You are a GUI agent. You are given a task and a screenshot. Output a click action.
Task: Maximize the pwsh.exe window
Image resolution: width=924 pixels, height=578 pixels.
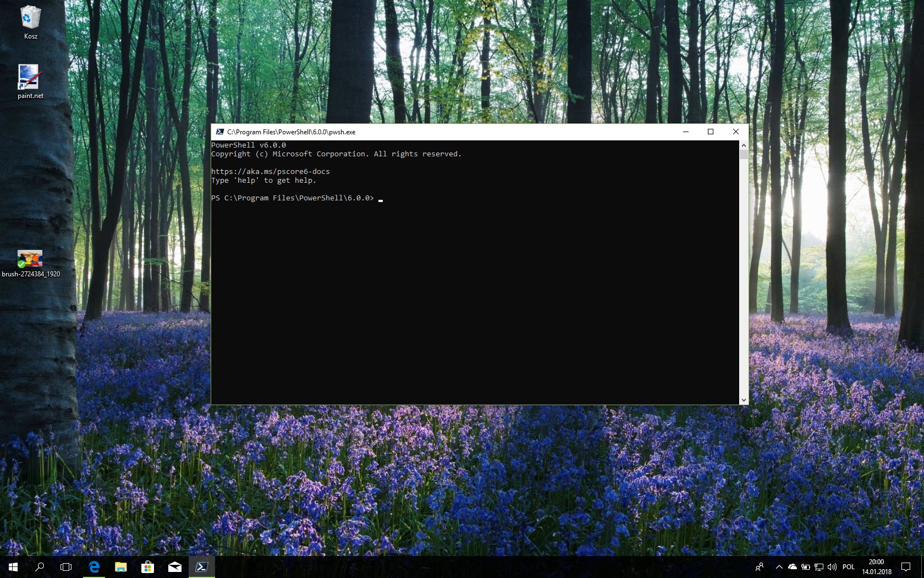point(711,132)
